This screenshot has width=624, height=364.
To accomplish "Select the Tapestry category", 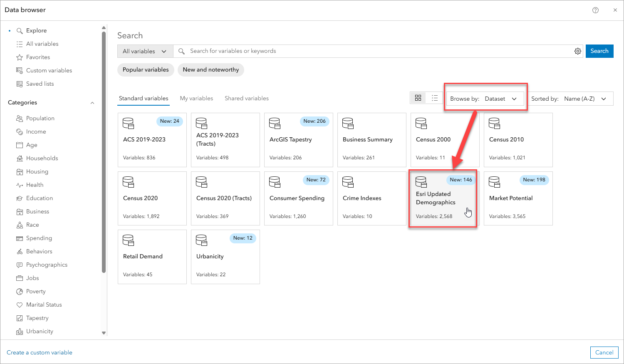I will (x=37, y=318).
